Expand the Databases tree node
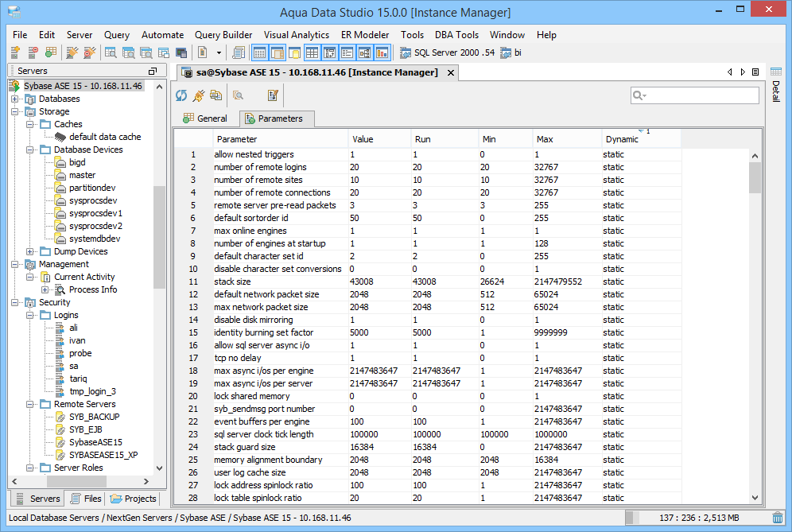The image size is (792, 532). [x=15, y=99]
